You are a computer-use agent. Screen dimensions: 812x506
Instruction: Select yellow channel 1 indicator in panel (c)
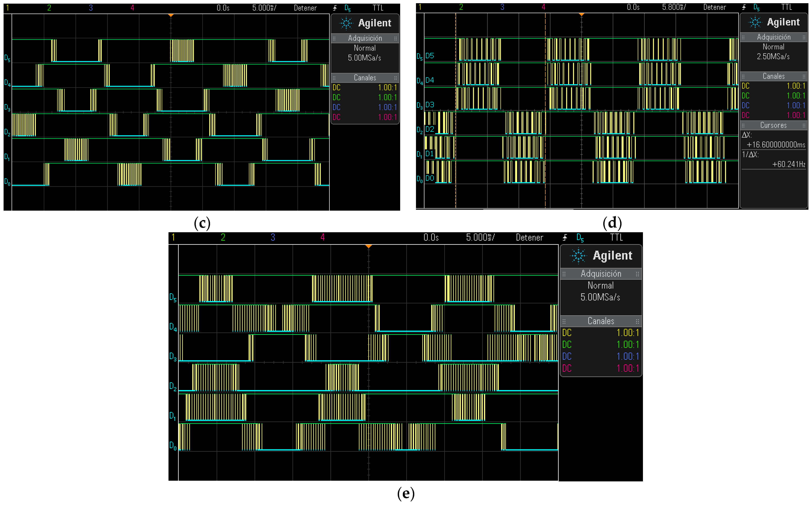pos(7,8)
